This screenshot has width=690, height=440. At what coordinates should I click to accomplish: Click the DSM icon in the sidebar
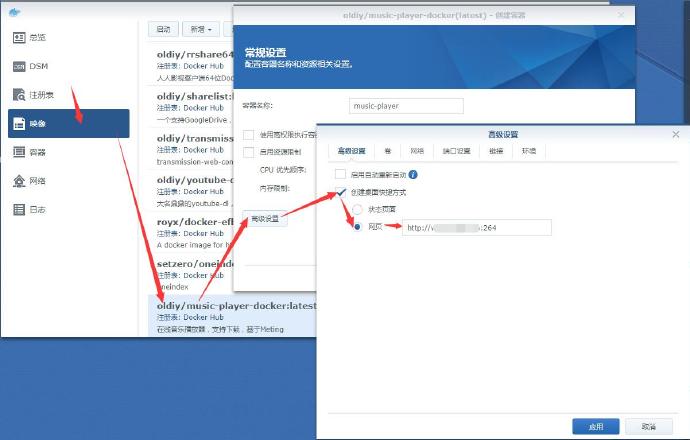pyautogui.click(x=20, y=66)
